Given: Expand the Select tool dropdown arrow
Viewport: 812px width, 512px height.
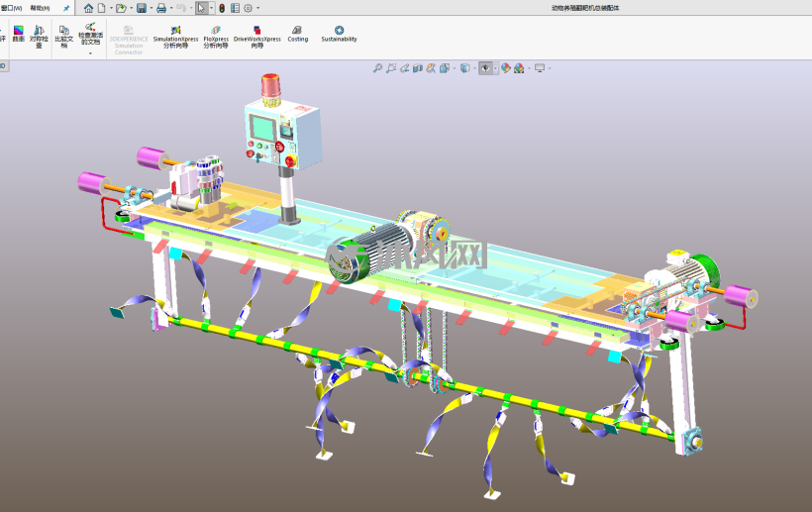Looking at the screenshot, I should click(211, 8).
